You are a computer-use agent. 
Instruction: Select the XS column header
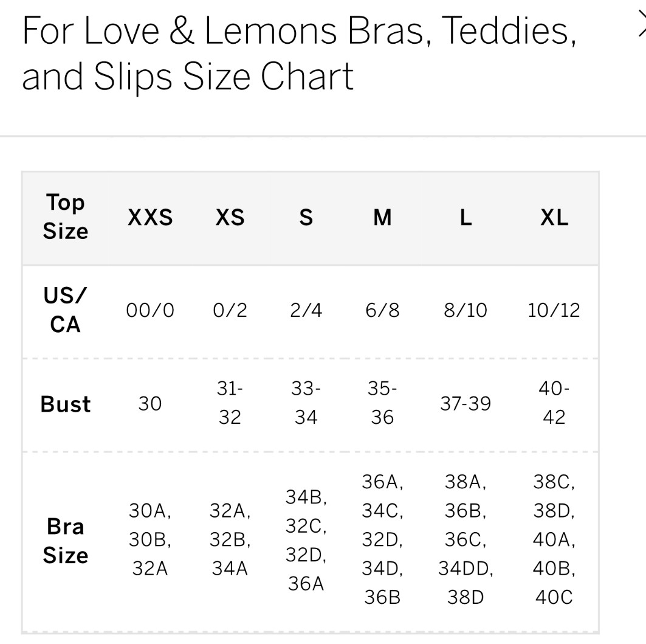click(x=230, y=218)
